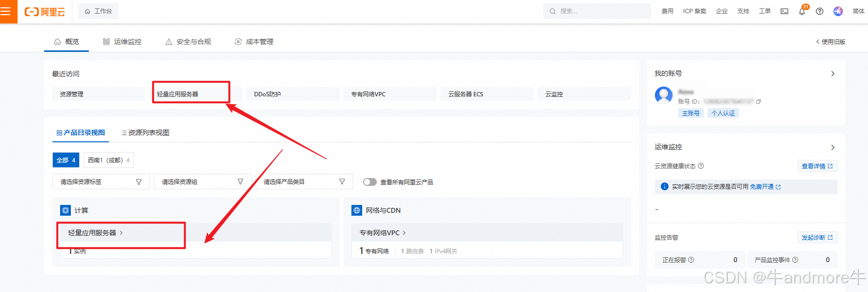Image resolution: width=868 pixels, height=292 pixels.
Task: Open the 费用 menu
Action: [667, 11]
